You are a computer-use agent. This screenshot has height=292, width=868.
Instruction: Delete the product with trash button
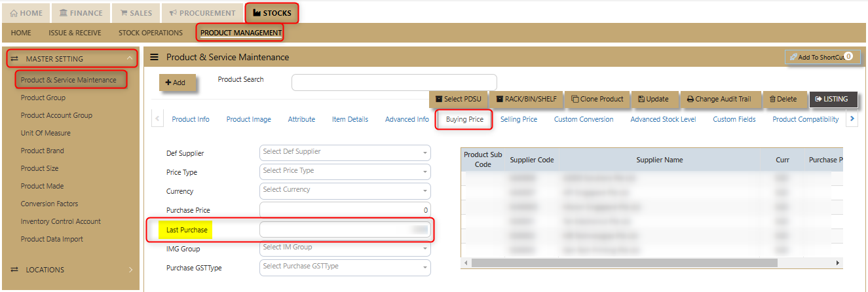783,99
